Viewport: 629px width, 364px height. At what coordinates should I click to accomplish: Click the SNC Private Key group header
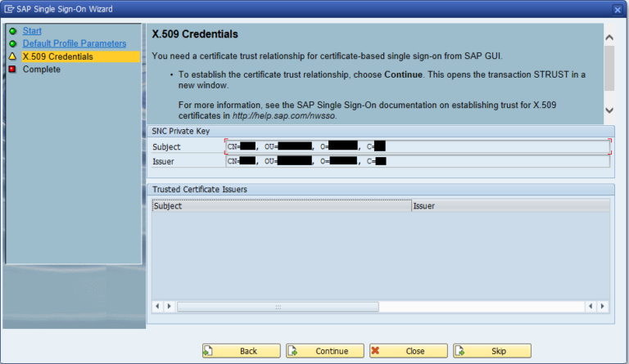click(381, 131)
